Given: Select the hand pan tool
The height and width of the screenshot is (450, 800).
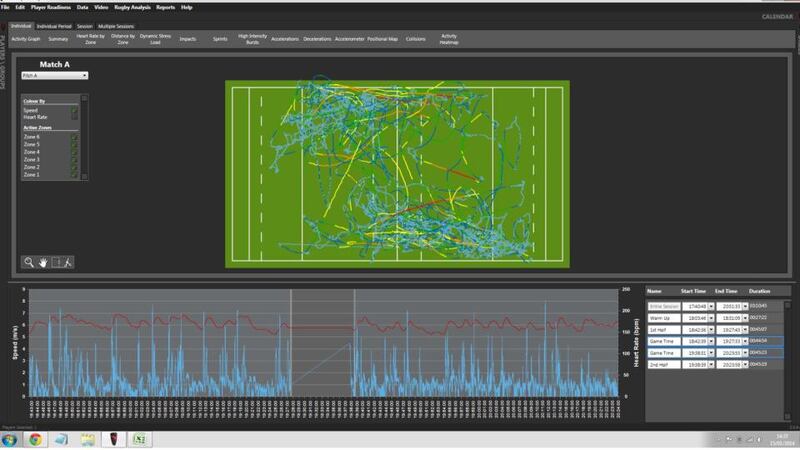Looking at the screenshot, I should pos(43,262).
